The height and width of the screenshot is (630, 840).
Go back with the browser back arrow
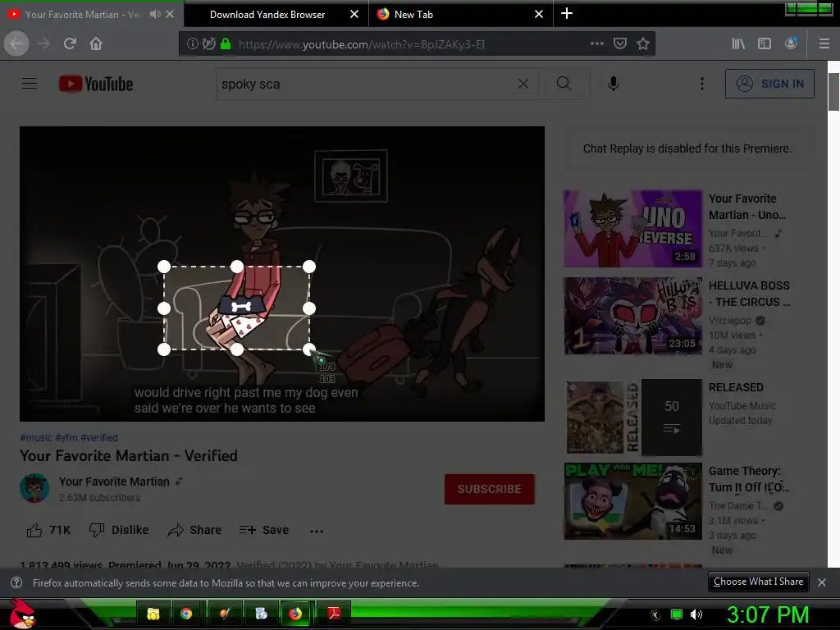(x=16, y=43)
